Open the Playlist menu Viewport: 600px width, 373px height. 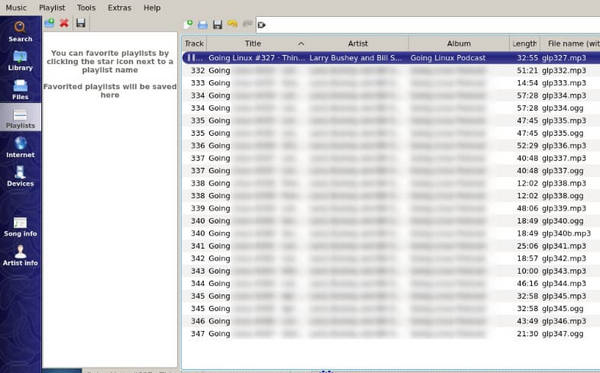52,8
